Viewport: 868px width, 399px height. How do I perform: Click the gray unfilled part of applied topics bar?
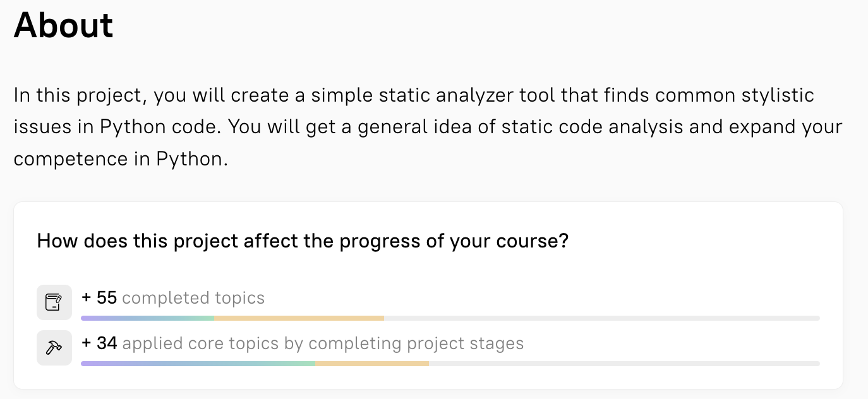(x=624, y=364)
